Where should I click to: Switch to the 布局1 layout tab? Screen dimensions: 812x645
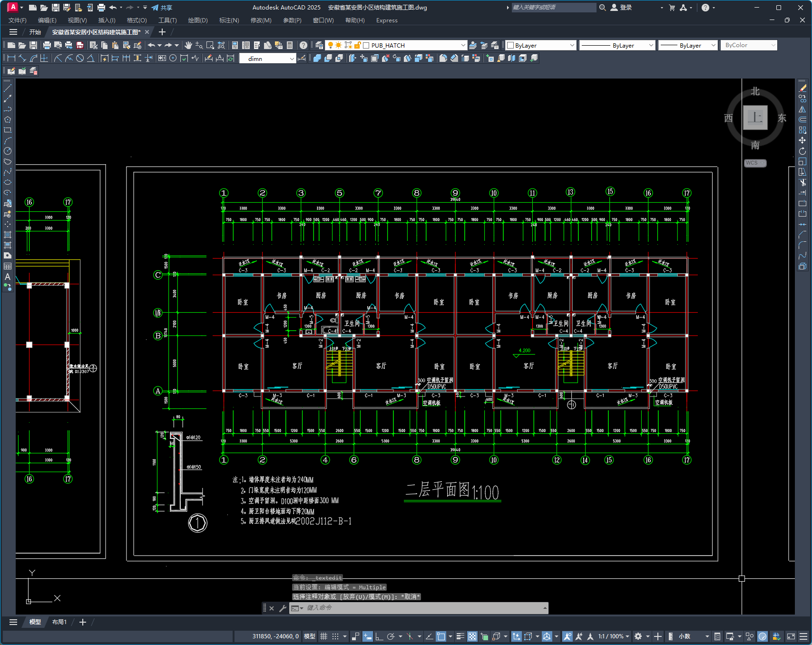[59, 622]
